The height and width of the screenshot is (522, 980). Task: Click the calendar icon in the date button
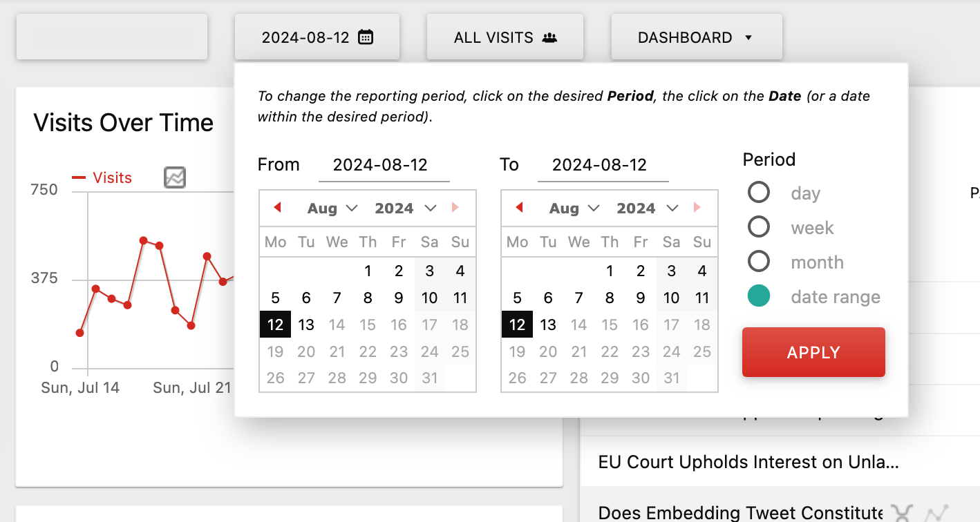click(366, 37)
